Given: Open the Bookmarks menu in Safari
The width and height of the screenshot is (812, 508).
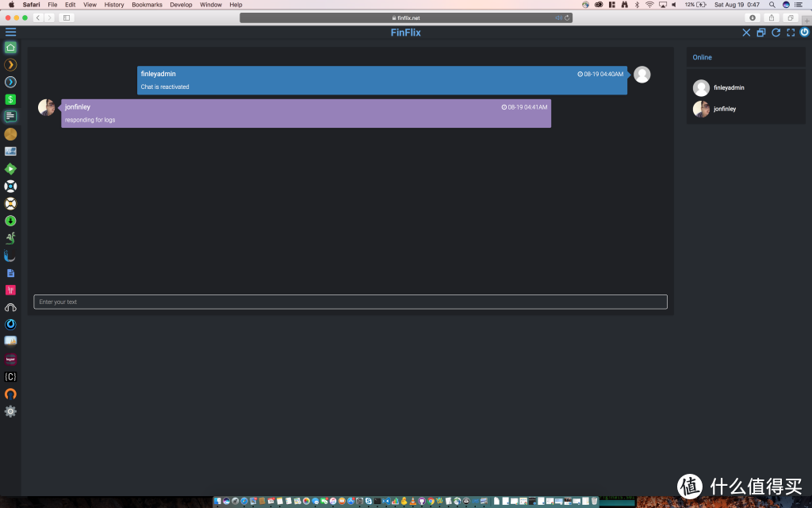Looking at the screenshot, I should (147, 5).
